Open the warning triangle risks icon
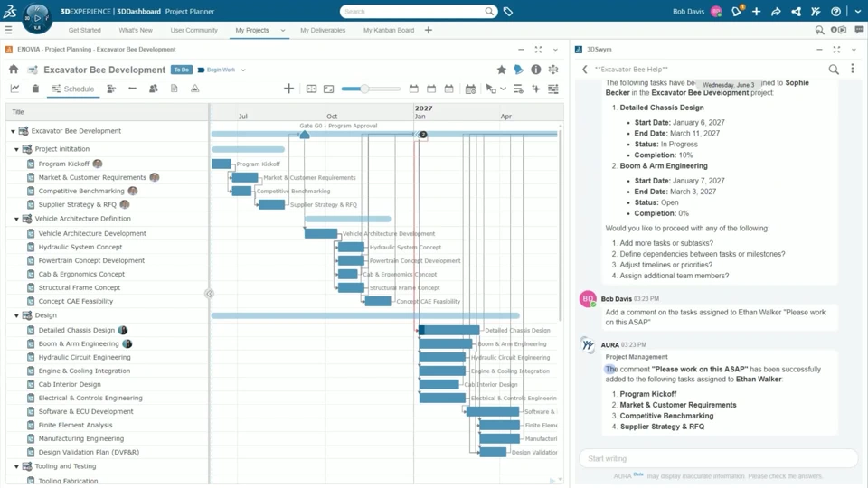Image resolution: width=868 pixels, height=488 pixels. [195, 89]
